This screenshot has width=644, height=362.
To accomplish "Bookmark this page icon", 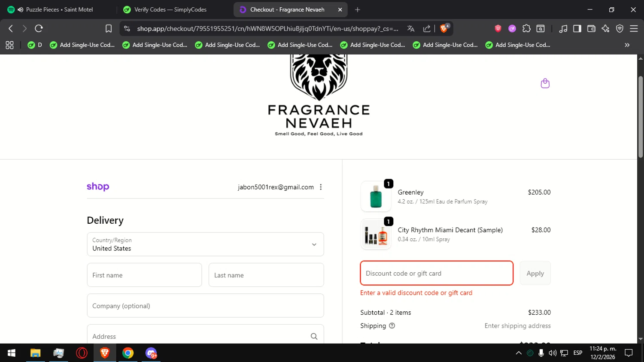I will (x=109, y=28).
